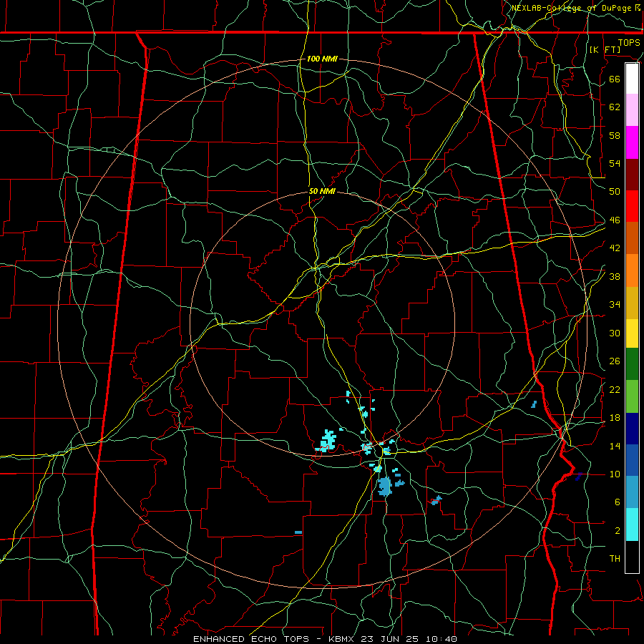
Task: Click the legend value '54'
Action: click(615, 163)
